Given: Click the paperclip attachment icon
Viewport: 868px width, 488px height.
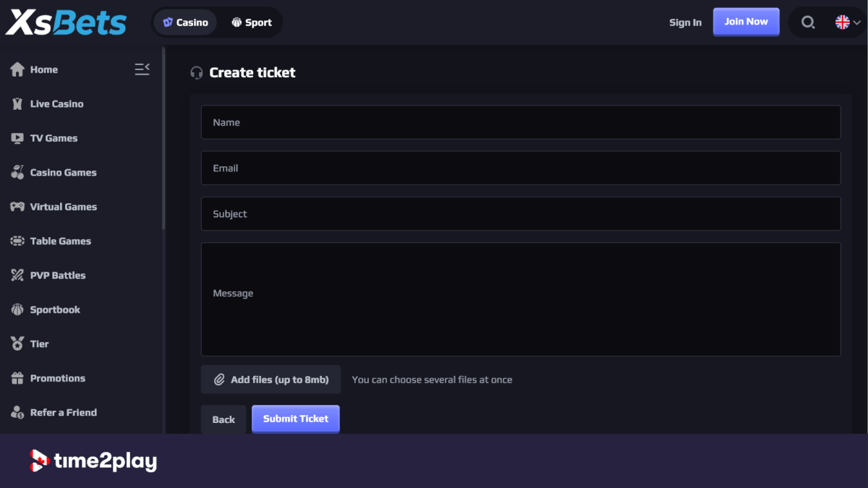Looking at the screenshot, I should 219,380.
